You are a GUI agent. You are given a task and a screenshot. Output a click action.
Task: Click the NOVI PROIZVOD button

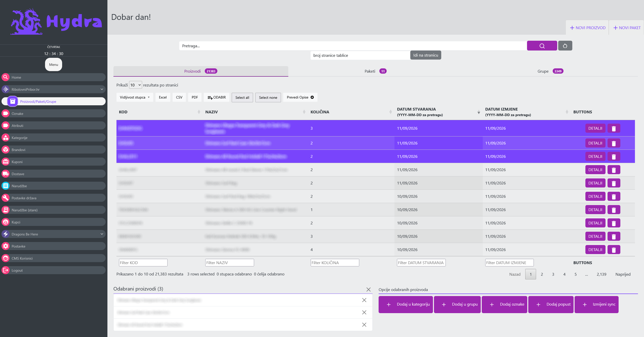point(587,28)
